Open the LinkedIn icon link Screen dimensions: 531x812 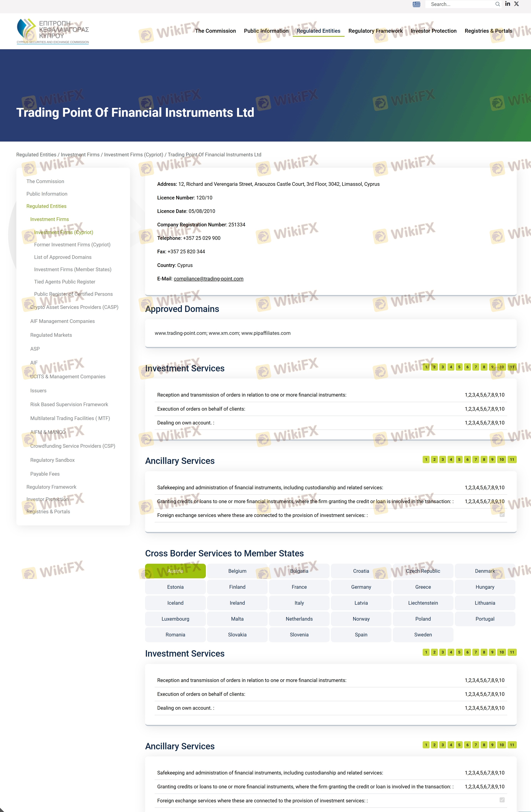coord(508,4)
